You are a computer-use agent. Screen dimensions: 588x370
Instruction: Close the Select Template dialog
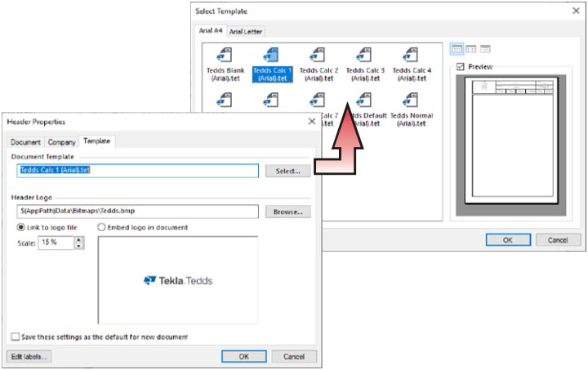pos(576,11)
